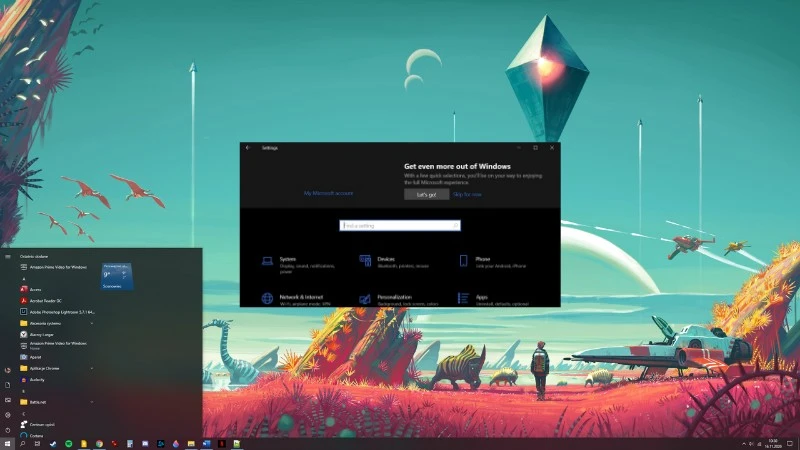Open the Apps settings category
Viewport: 800px width, 450px height.
493,299
